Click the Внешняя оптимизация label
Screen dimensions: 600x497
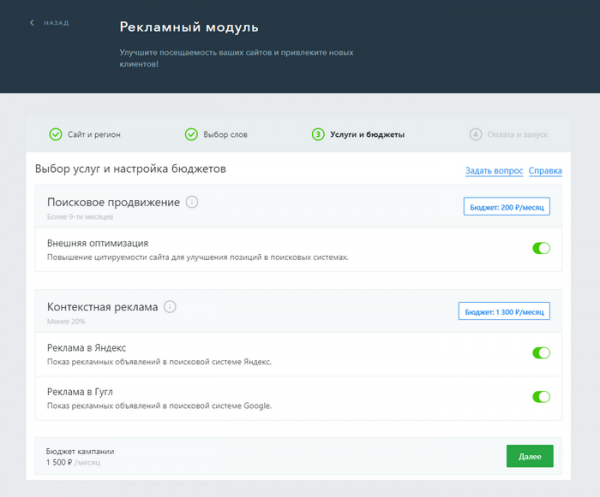click(x=98, y=243)
